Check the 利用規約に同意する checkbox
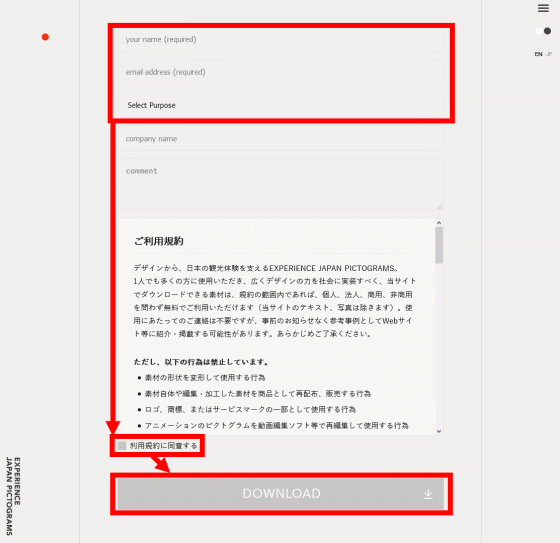 [122, 445]
